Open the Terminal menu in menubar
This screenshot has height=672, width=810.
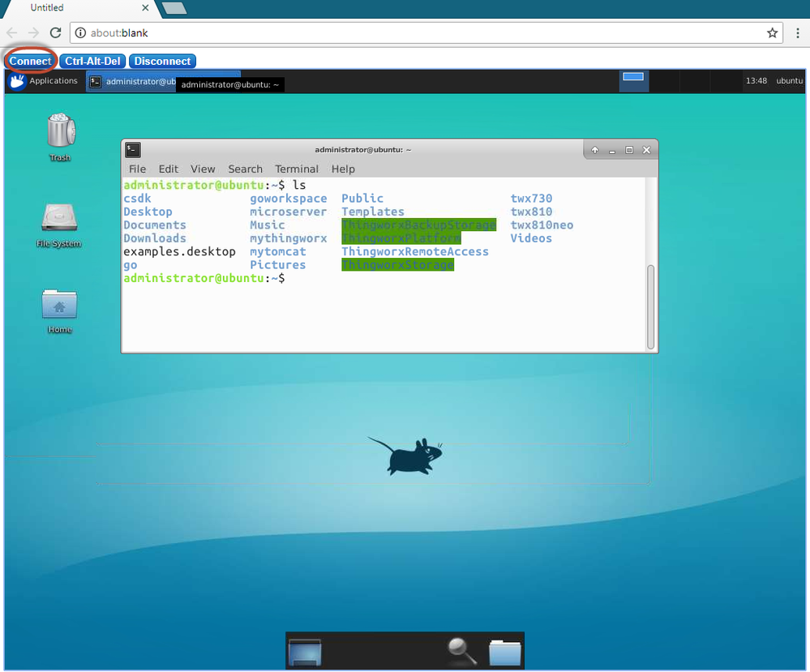297,169
